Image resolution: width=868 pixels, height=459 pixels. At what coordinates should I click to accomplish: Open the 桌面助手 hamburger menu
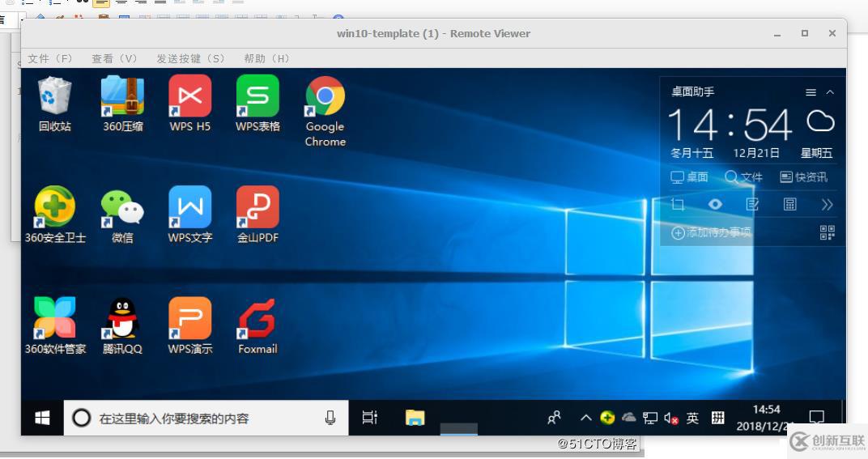pos(811,92)
